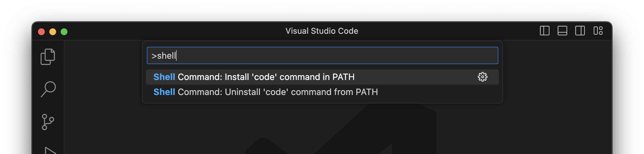
Task: Open the Run and Debug view
Action: click(x=50, y=150)
